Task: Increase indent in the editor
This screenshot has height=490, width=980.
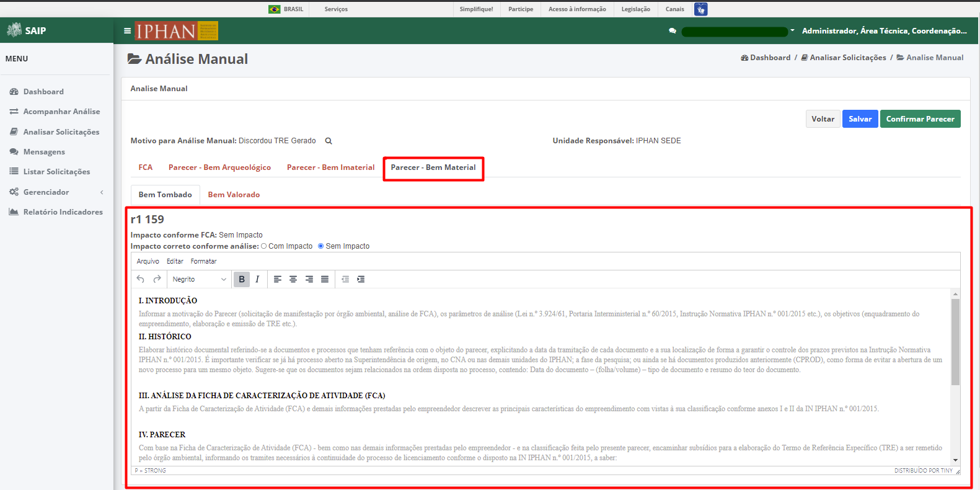Action: tap(361, 279)
